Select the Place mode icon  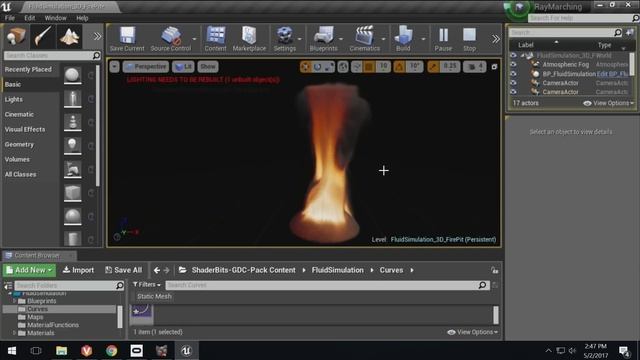(16, 37)
